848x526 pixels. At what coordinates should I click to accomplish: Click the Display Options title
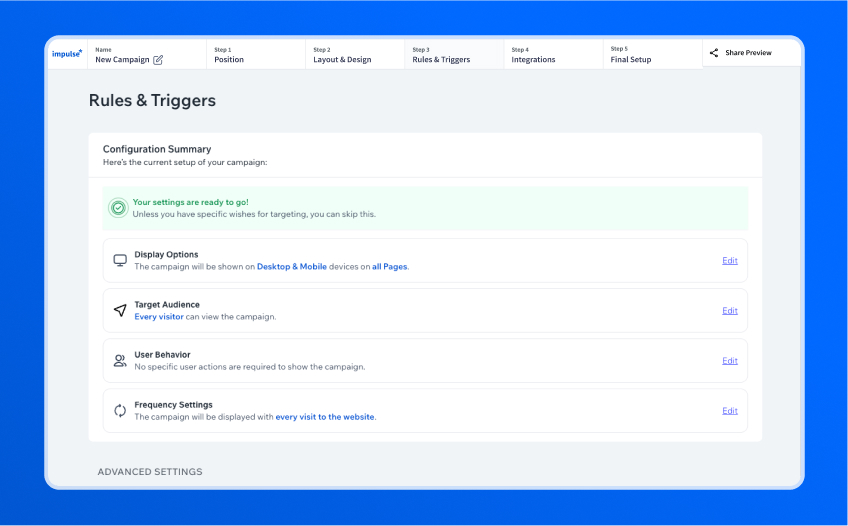tap(166, 255)
